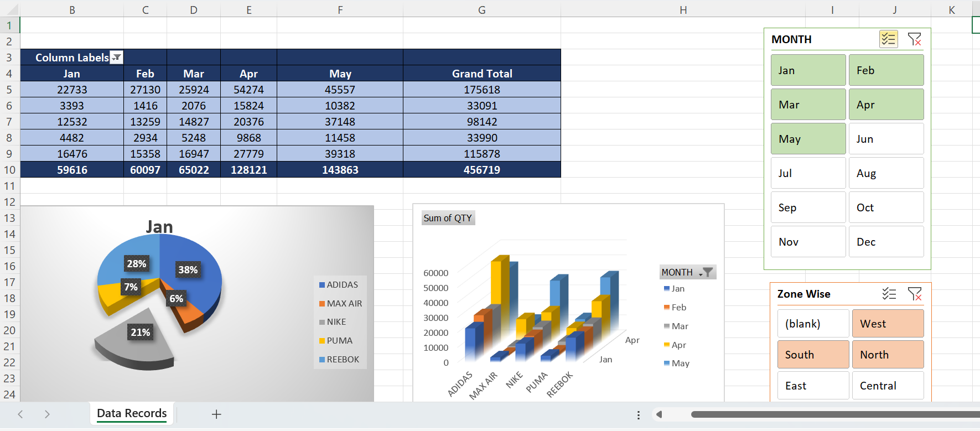Click the MONTH slicer title
980x431 pixels.
click(x=792, y=39)
